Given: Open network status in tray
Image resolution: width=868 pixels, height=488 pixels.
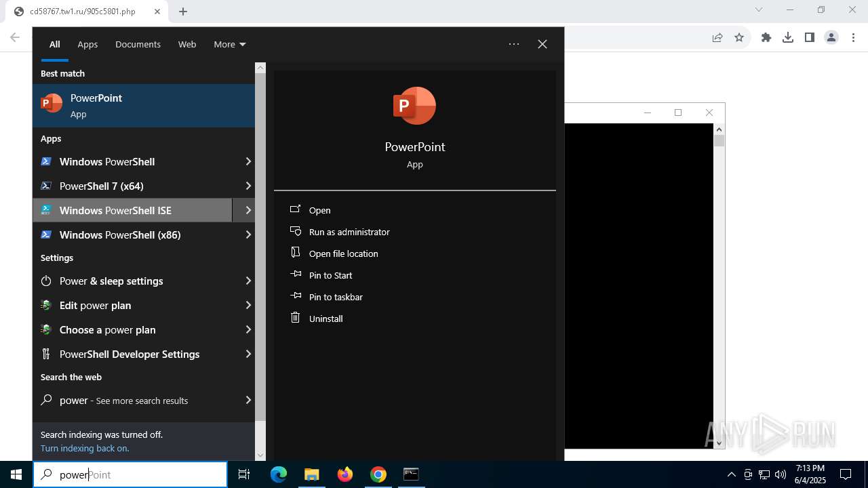Looking at the screenshot, I should pos(764,474).
